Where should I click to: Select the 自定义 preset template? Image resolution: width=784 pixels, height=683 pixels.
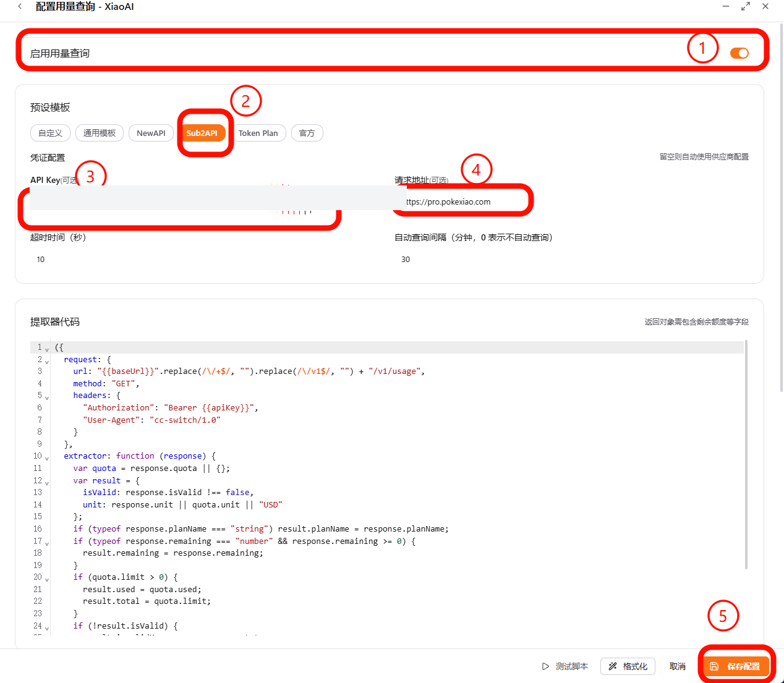tap(50, 133)
